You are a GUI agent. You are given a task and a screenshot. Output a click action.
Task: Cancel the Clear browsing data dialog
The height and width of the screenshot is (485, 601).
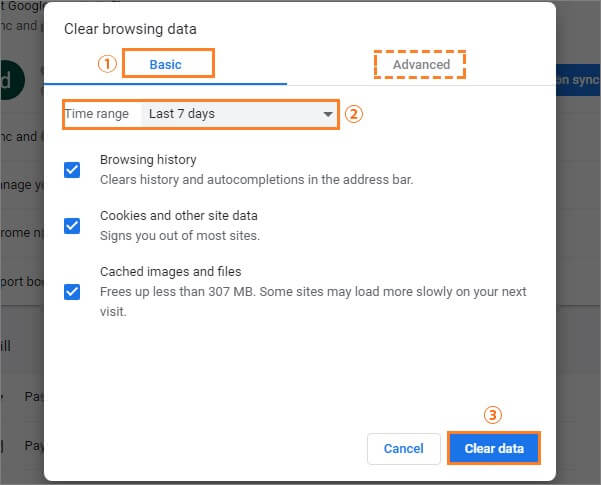tap(404, 449)
